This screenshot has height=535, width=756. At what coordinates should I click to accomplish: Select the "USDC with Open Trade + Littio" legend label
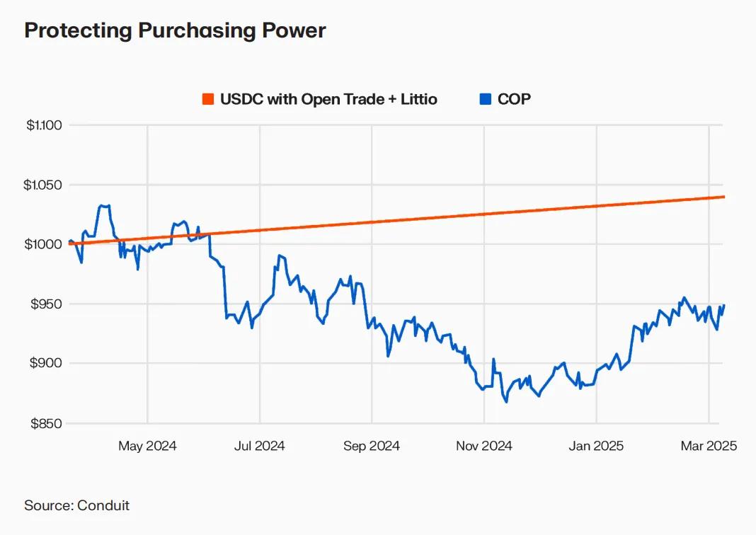328,100
